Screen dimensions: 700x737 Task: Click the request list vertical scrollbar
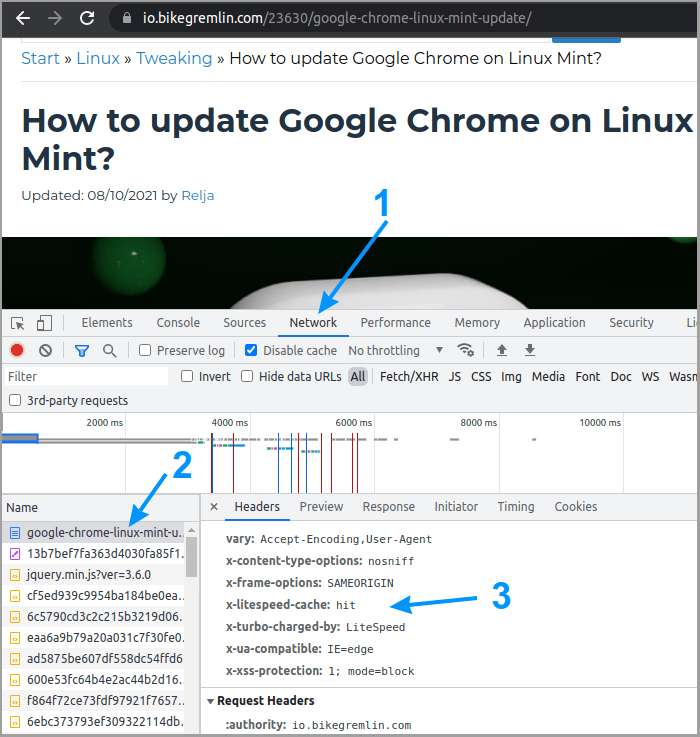(x=191, y=557)
